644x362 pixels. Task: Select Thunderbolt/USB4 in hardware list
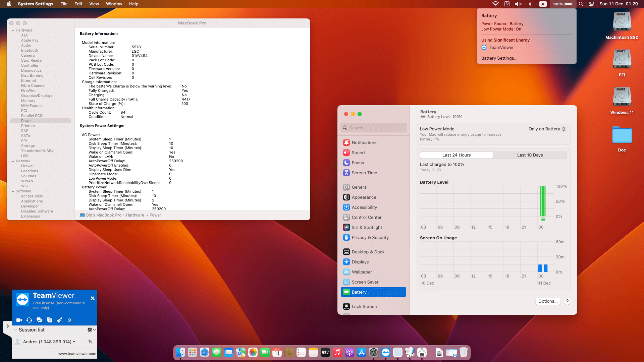(37, 151)
